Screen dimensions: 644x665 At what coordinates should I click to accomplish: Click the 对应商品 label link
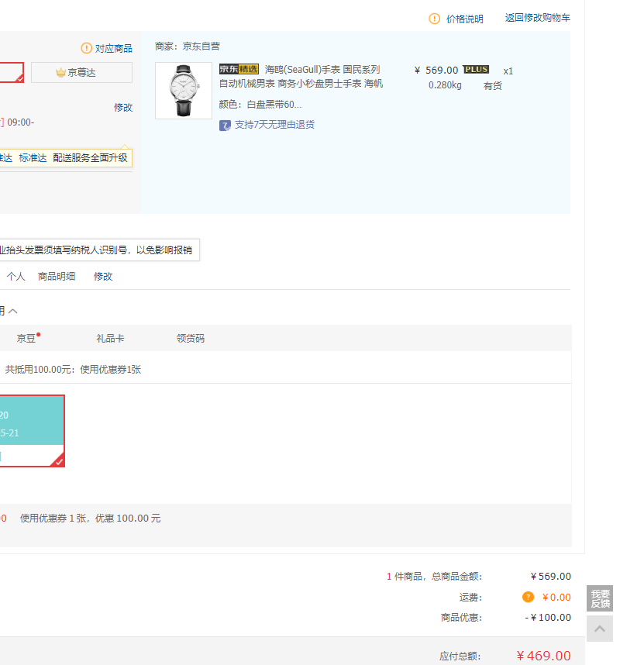(114, 48)
